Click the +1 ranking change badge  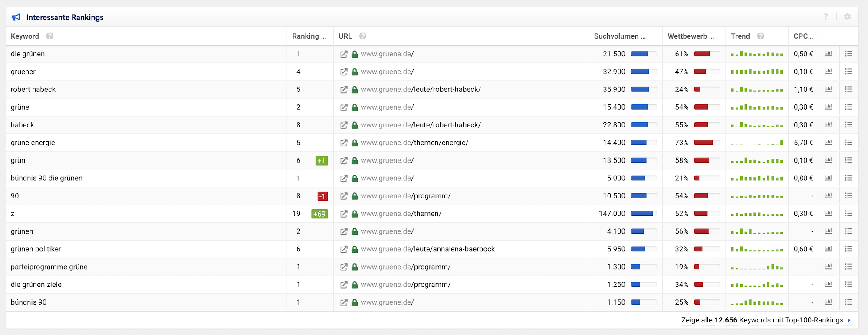pos(322,161)
